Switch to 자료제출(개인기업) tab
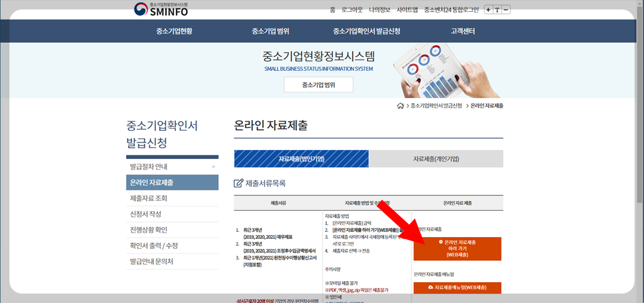This screenshot has height=303, width=644. coord(436,158)
